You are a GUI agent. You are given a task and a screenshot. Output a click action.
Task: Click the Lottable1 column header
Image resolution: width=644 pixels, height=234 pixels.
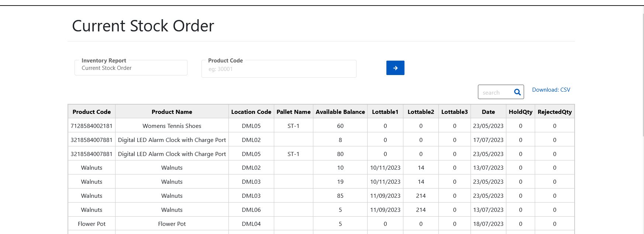coord(385,112)
